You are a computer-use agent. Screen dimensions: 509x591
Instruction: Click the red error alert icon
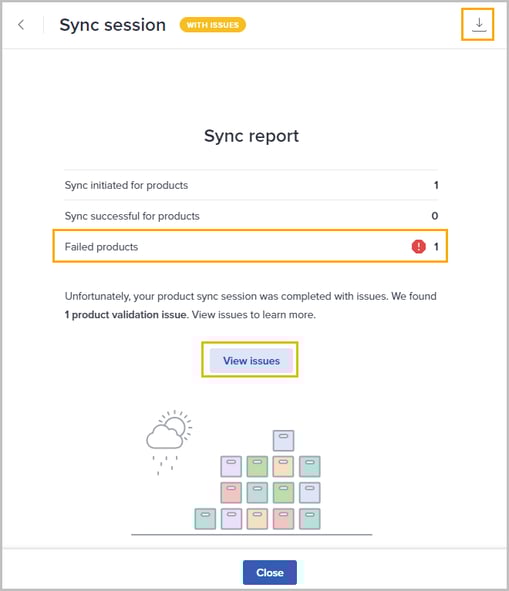[x=418, y=247]
